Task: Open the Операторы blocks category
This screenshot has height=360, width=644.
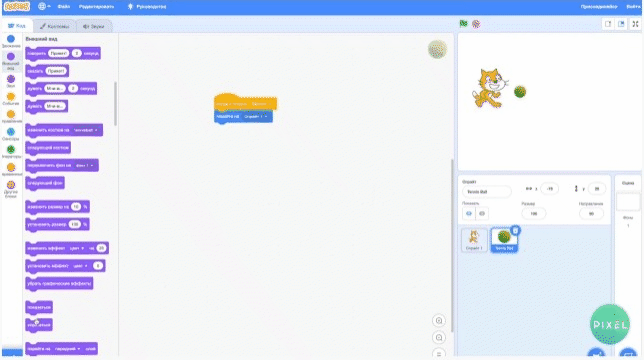Action: (11, 150)
